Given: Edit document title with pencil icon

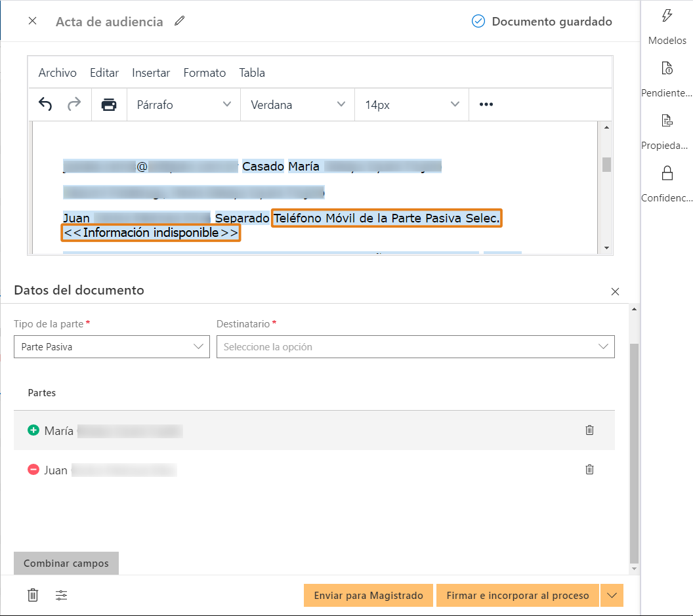Looking at the screenshot, I should (x=179, y=21).
